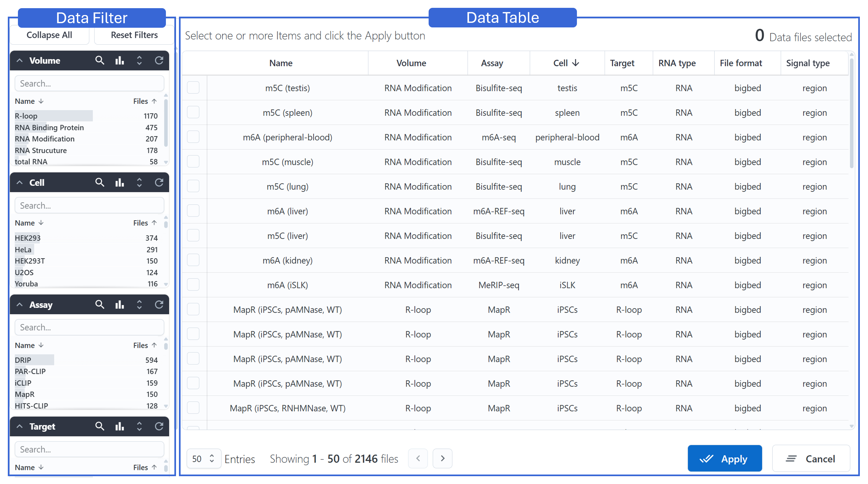Viewport: 868px width, 484px height.
Task: Reset the Cell filter with refresh icon
Action: (159, 182)
